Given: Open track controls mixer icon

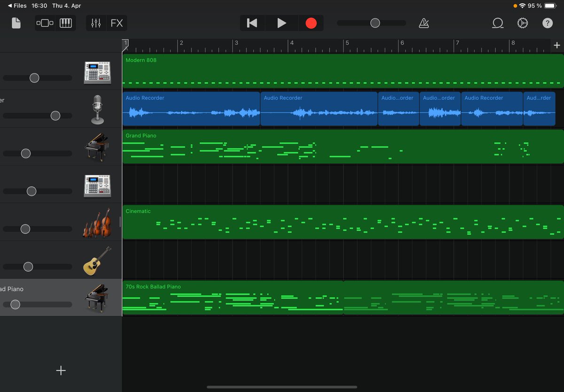Looking at the screenshot, I should click(96, 23).
